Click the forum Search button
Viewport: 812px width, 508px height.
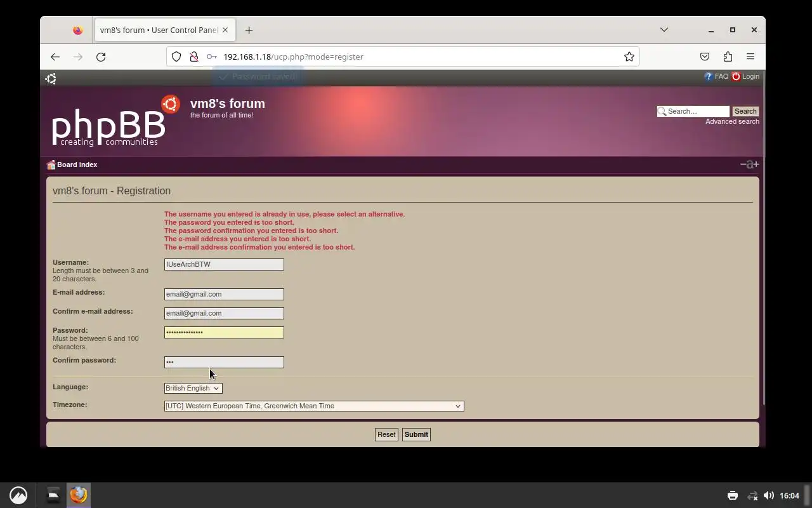745,111
